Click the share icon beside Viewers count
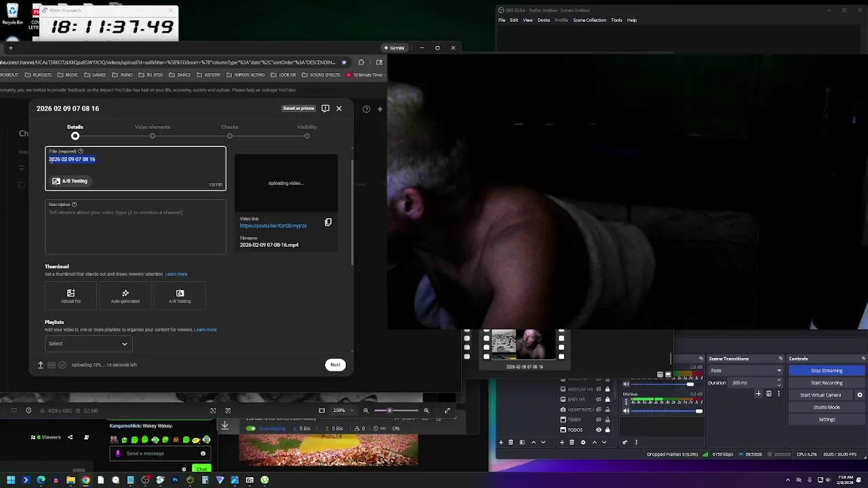Image resolution: width=868 pixels, height=488 pixels. 70,437
